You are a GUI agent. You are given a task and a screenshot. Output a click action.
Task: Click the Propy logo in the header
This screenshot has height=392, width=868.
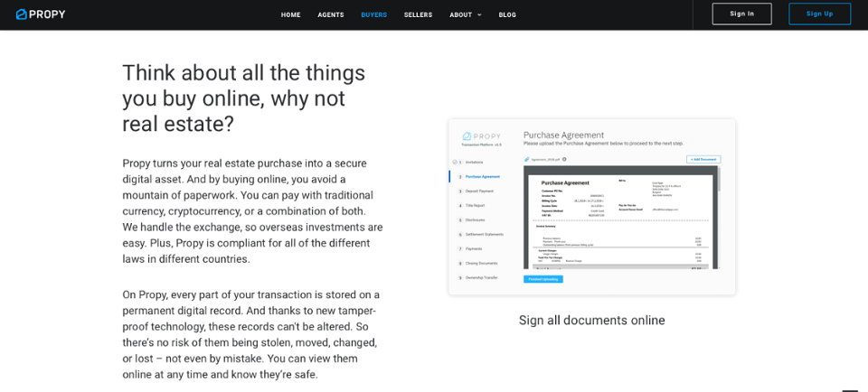tap(41, 14)
